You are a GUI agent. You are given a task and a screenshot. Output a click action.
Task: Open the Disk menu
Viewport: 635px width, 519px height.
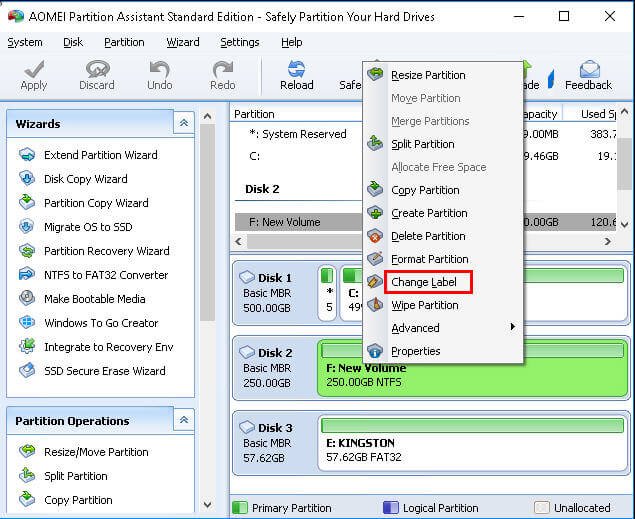point(73,42)
